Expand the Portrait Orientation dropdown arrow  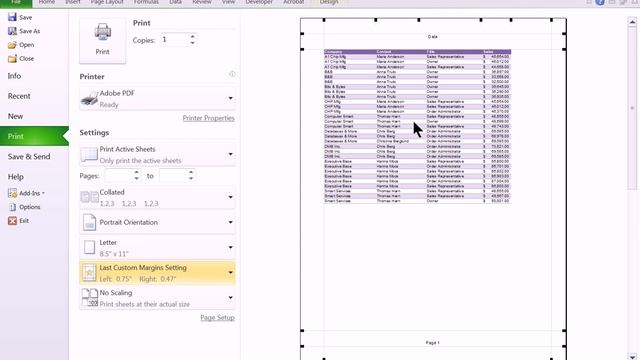(231, 222)
